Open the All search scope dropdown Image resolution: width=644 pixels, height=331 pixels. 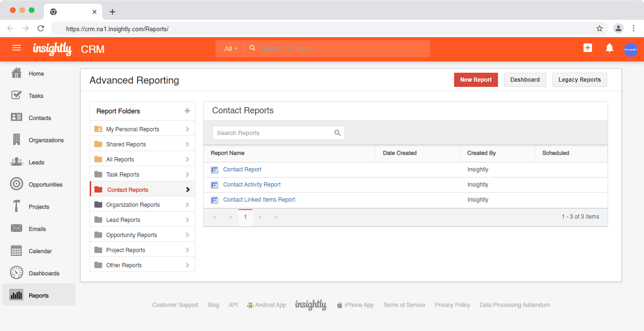coord(229,48)
